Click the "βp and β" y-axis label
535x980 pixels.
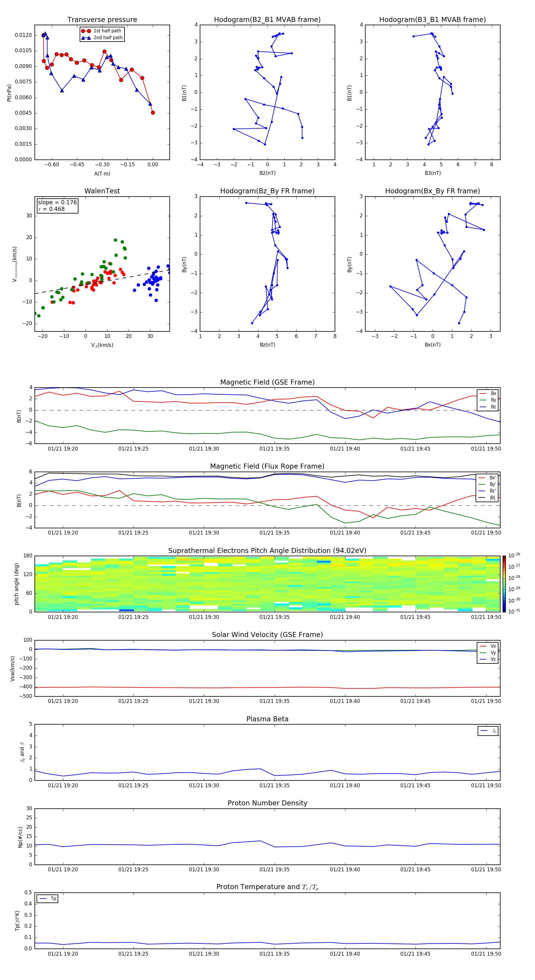click(22, 752)
